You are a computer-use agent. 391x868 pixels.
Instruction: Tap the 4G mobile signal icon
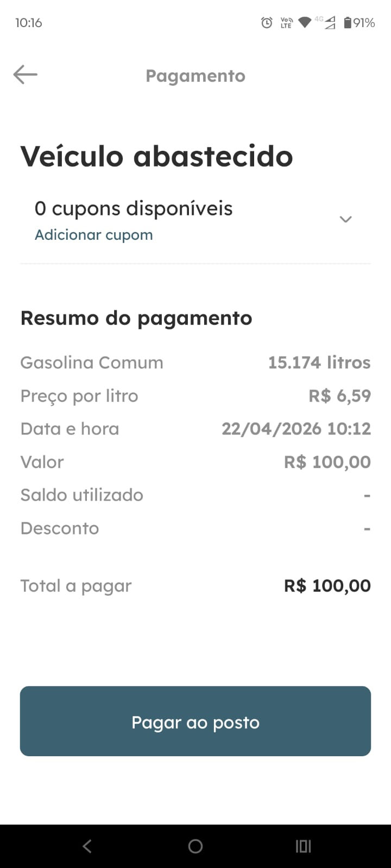(x=326, y=22)
